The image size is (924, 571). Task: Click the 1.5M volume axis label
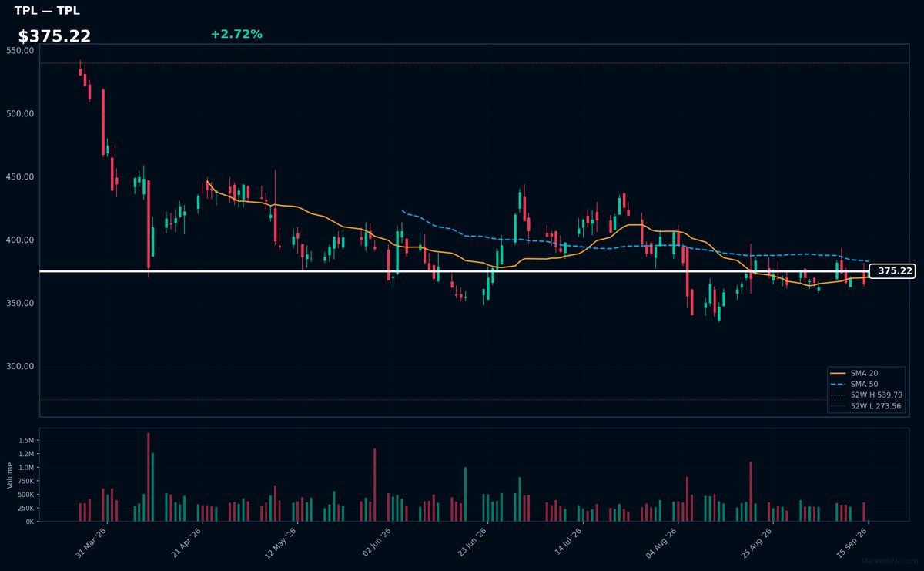coord(26,441)
